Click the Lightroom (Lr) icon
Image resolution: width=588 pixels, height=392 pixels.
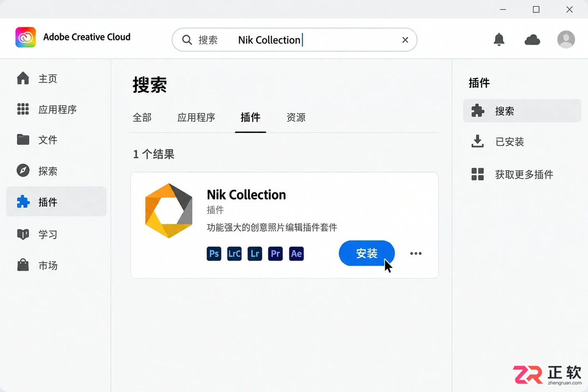(x=255, y=254)
